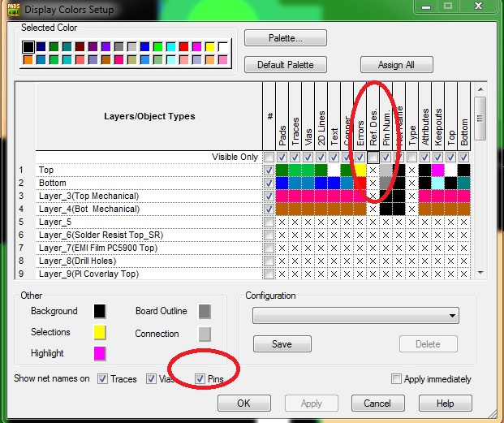
Task: Choose the orange swatch starting second palette row
Action: (x=28, y=60)
